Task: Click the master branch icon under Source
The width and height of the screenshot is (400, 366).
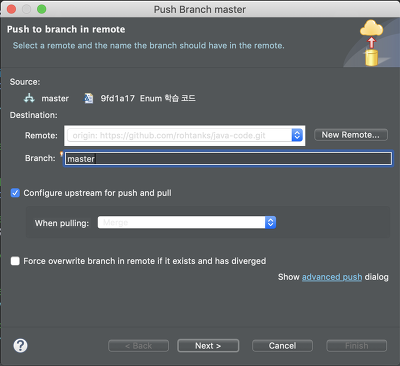Action: (29, 98)
